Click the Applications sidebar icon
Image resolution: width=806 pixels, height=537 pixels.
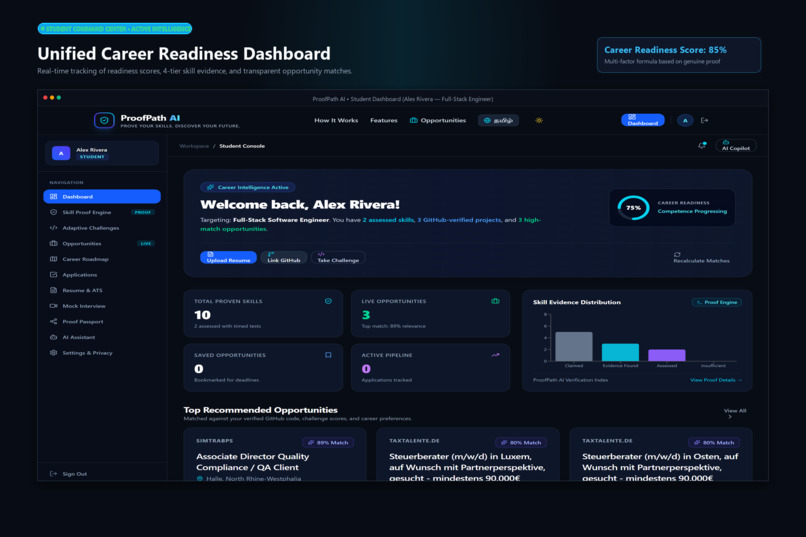[x=53, y=275]
